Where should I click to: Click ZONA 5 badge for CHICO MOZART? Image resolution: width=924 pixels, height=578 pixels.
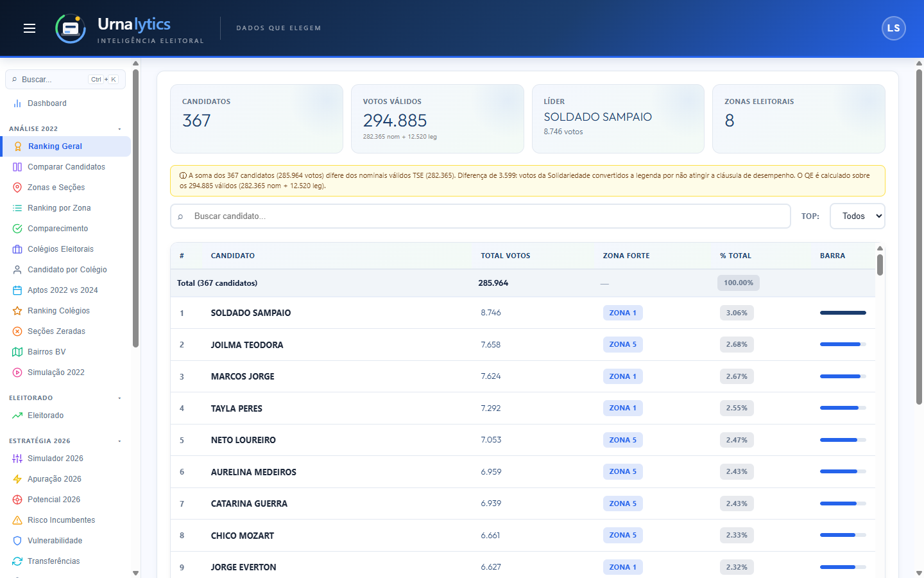[x=622, y=535]
